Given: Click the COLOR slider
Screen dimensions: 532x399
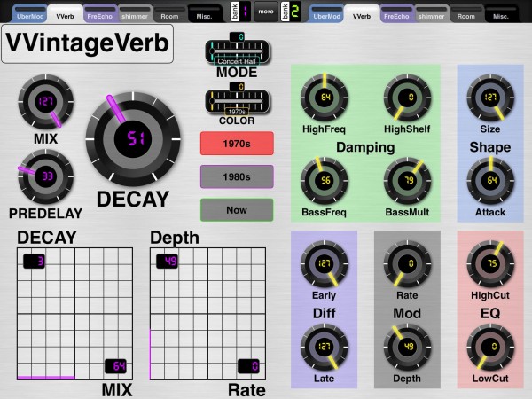Looking at the screenshot, I should coord(237,101).
